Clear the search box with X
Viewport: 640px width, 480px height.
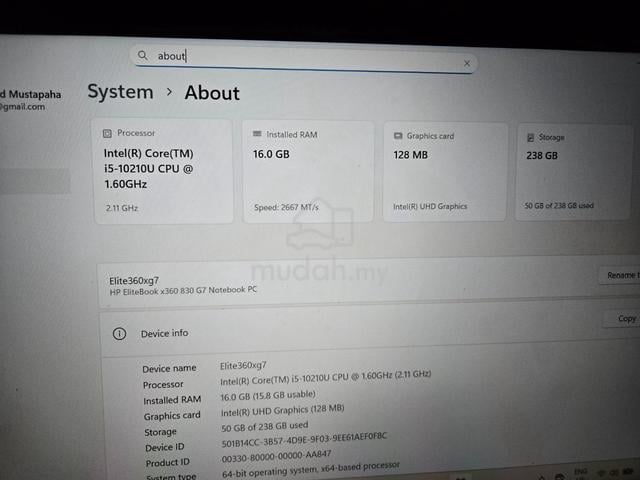(x=467, y=63)
